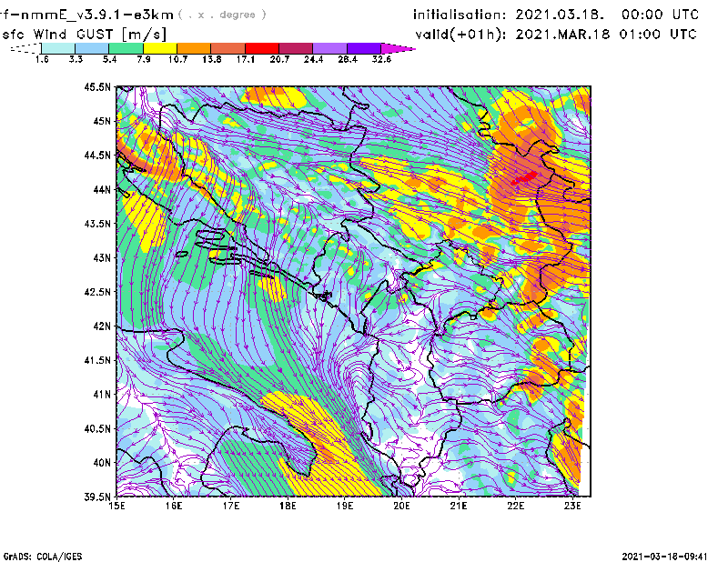This screenshot has height=562, width=728.
Task: Click the small red maximum gust spot near 22E 44N
Action: [x=524, y=177]
